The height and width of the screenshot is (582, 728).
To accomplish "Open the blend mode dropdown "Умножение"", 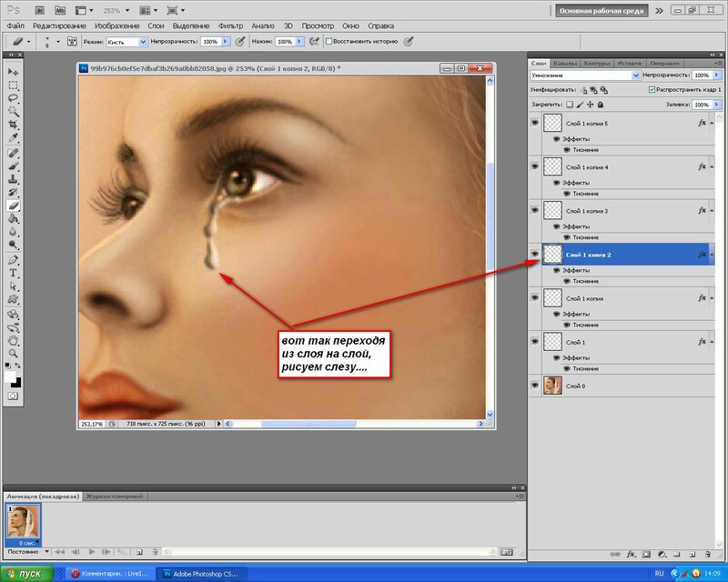I will pyautogui.click(x=585, y=75).
